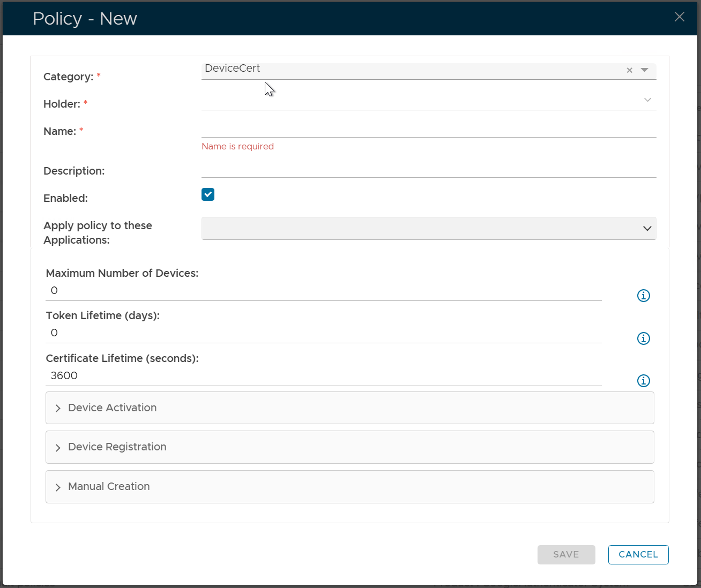Screen dimensions: 701x588
Task: Click chevron icon next to Manual Creation
Action: (58, 487)
